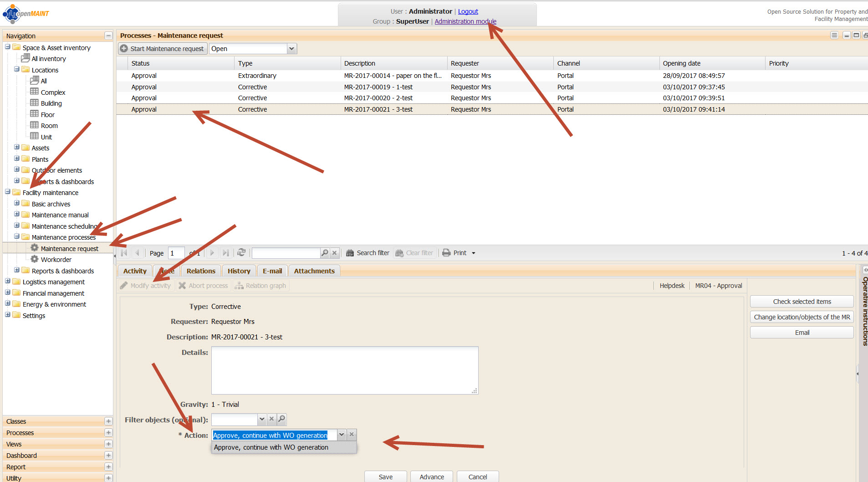Viewport: 868px width, 482px height.
Task: Click the magnifier icon in the grid search box
Action: [x=325, y=253]
